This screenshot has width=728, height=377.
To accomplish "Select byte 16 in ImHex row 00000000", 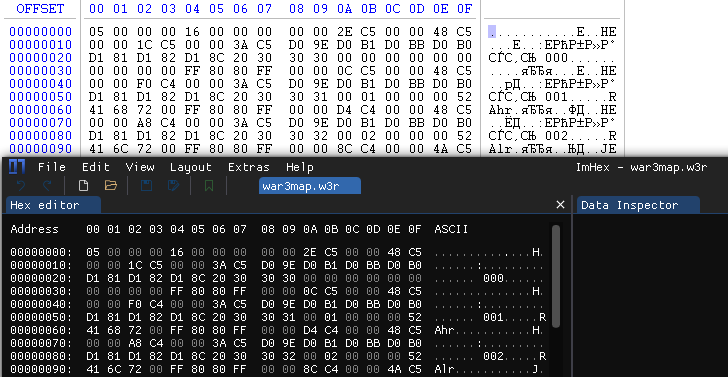I will tap(177, 253).
